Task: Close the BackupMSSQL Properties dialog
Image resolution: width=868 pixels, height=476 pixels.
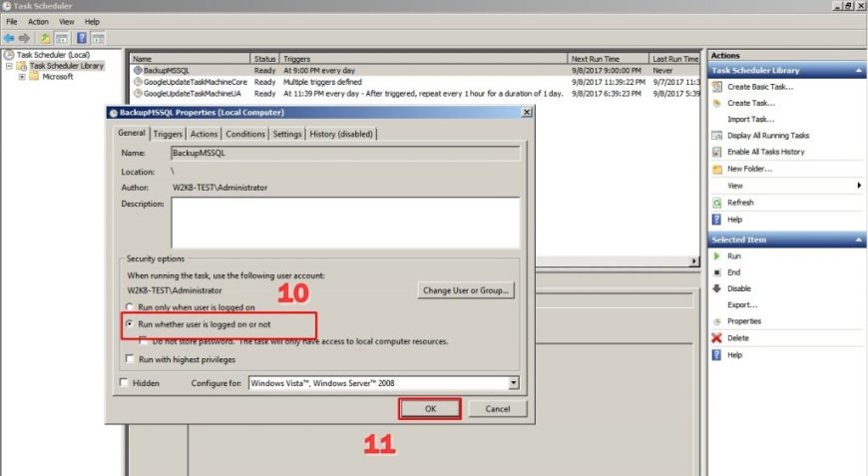Action: tap(527, 113)
